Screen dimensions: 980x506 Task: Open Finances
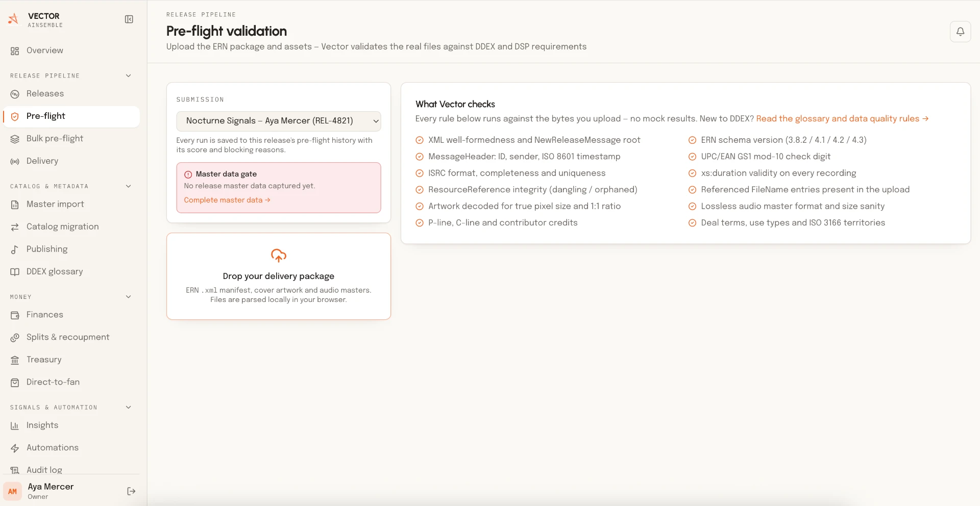pos(71,315)
